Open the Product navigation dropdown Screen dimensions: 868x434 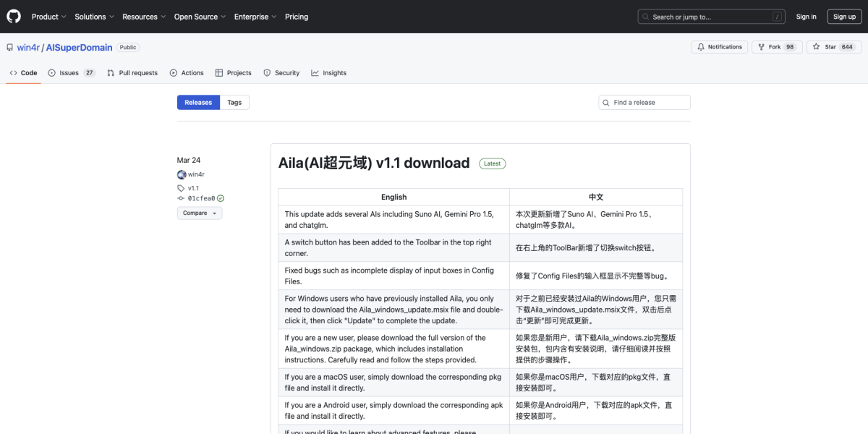coord(48,16)
